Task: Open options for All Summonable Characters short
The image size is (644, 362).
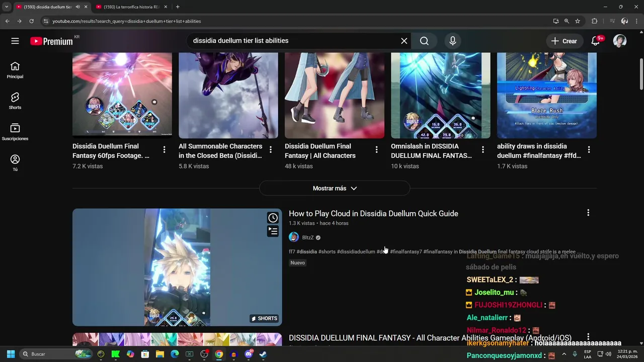Action: [x=271, y=150]
